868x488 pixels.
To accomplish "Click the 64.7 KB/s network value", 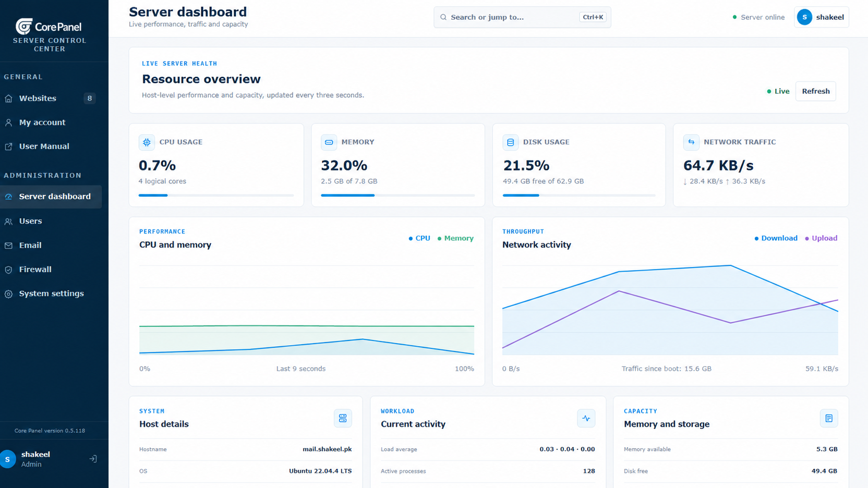I will pos(718,166).
